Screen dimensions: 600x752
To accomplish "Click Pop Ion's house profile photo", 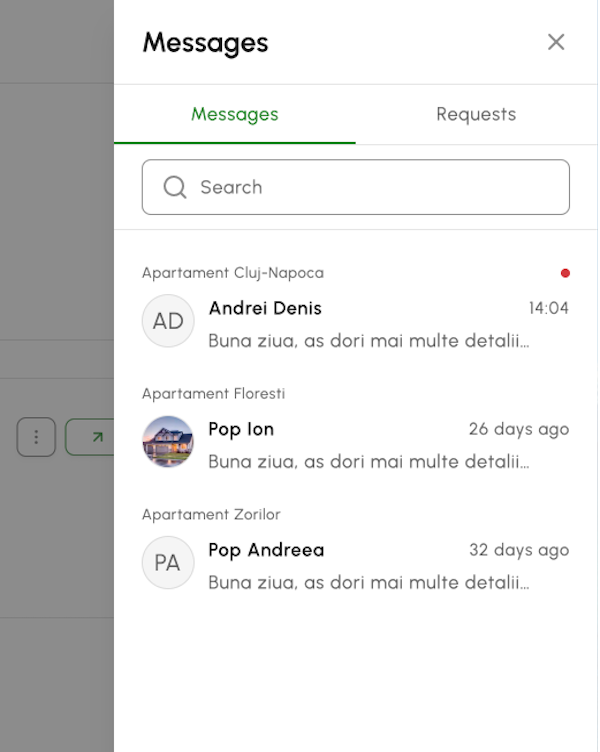I will (x=168, y=442).
